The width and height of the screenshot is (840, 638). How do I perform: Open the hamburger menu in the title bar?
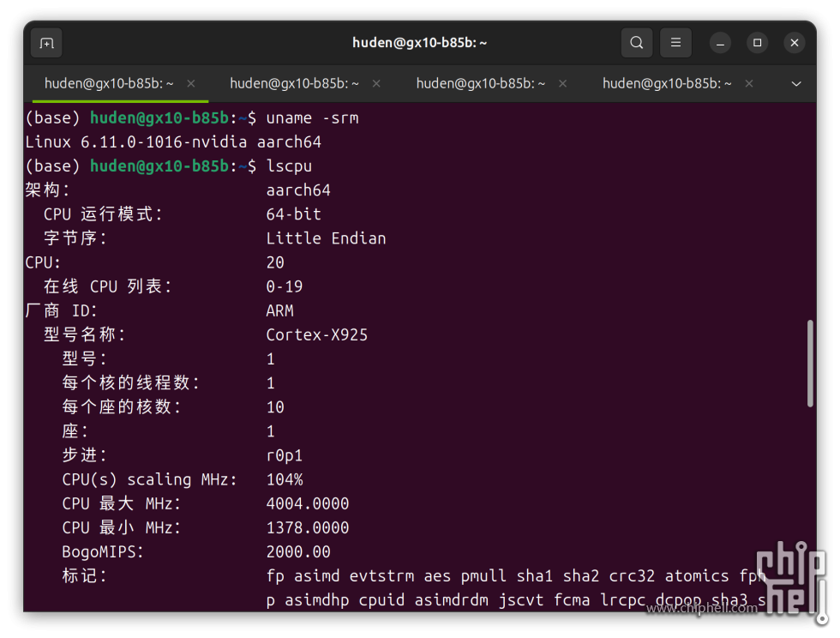pyautogui.click(x=675, y=43)
